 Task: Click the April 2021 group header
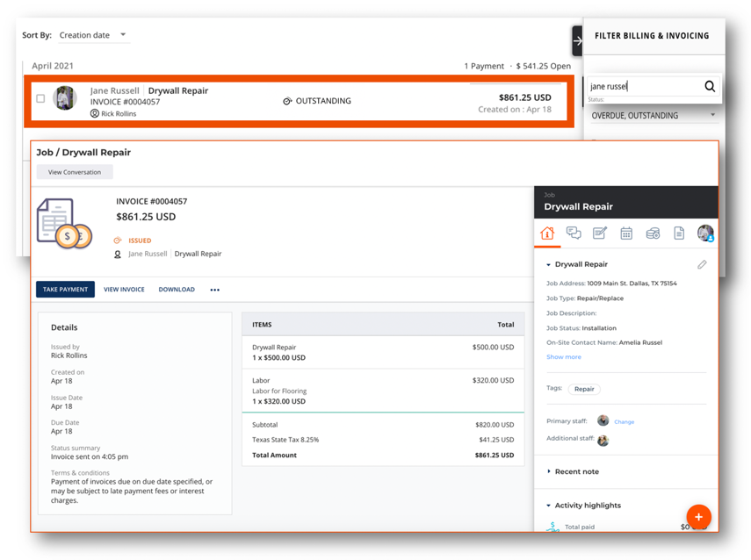click(x=53, y=66)
